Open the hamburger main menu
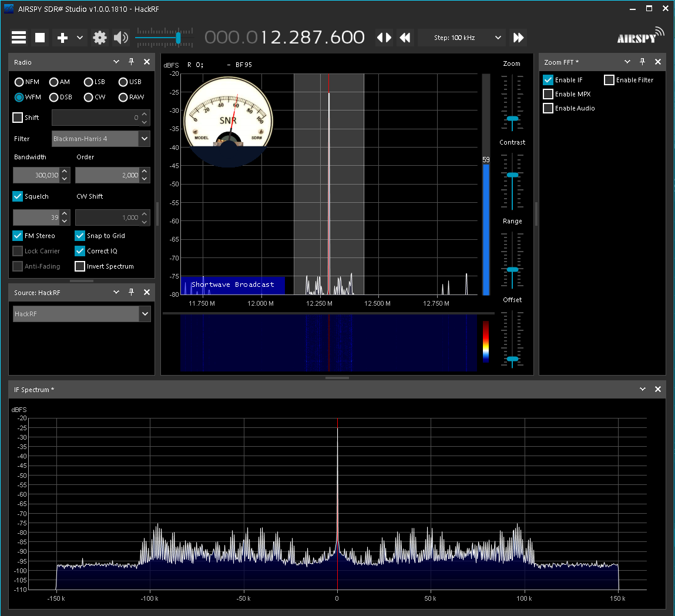Screen dimensions: 675x616 pos(19,38)
